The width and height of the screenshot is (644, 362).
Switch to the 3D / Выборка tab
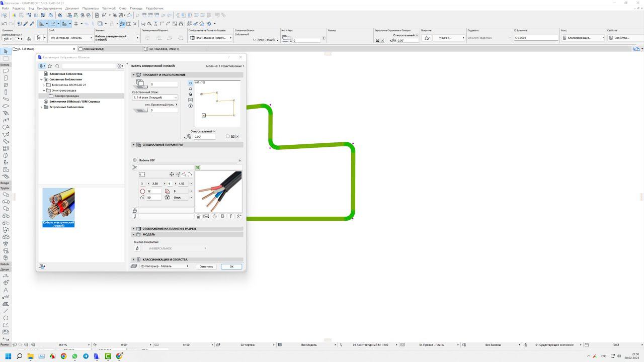pos(164,49)
